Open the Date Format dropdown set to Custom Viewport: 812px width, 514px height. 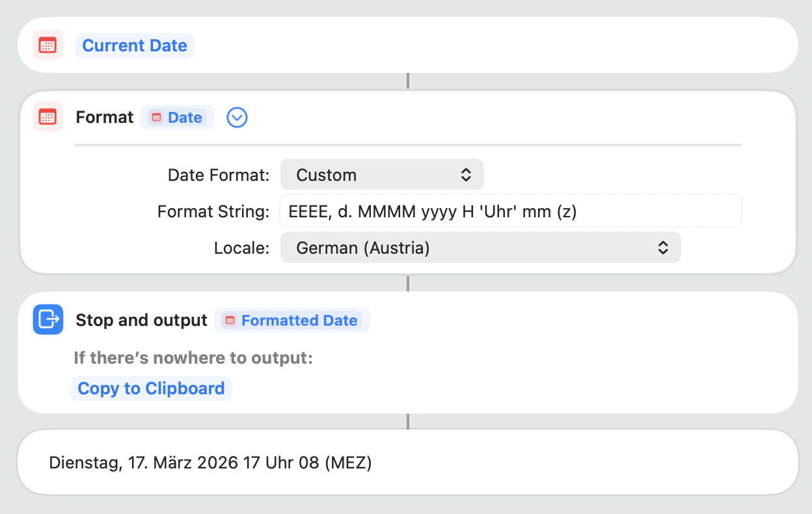click(382, 174)
